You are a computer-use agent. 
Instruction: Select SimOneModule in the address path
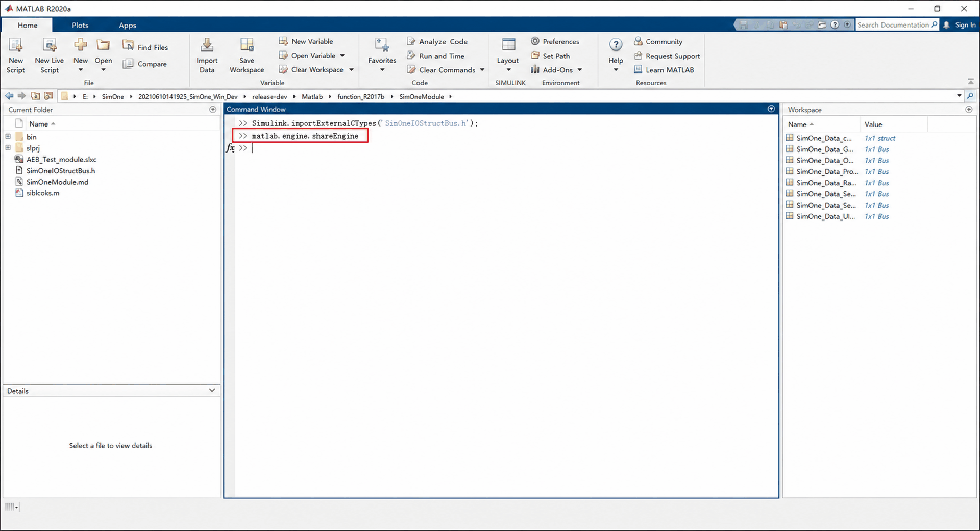pyautogui.click(x=422, y=96)
